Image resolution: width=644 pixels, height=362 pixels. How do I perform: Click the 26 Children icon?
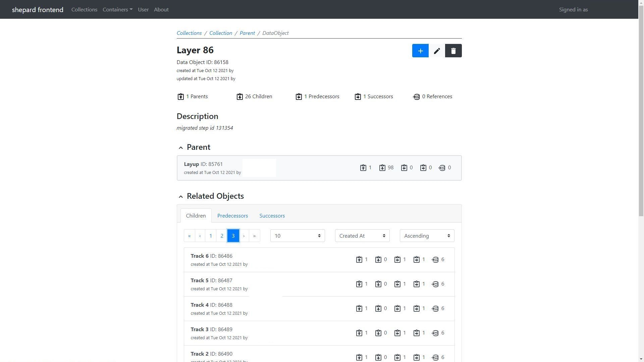pyautogui.click(x=239, y=97)
